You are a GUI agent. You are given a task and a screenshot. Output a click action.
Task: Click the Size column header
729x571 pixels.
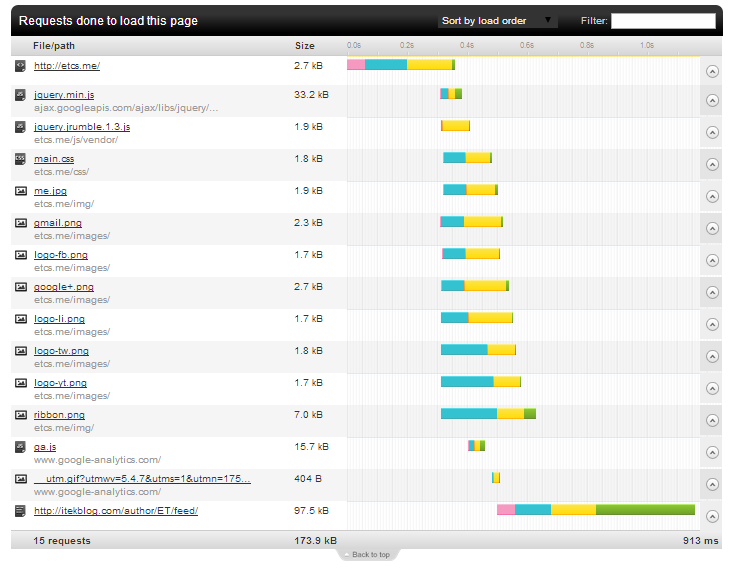pos(305,46)
